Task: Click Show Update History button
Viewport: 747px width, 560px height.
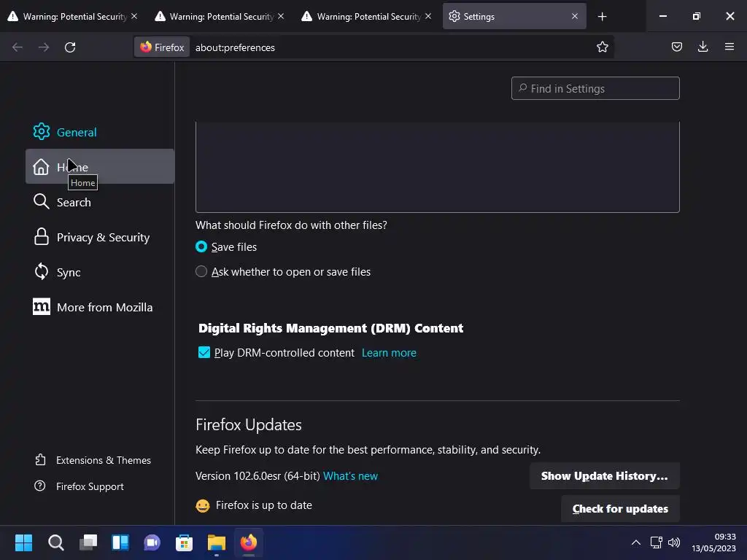Action: click(x=604, y=475)
